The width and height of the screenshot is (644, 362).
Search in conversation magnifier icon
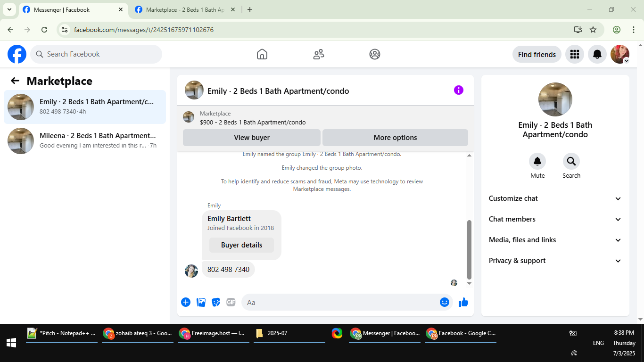point(571,162)
